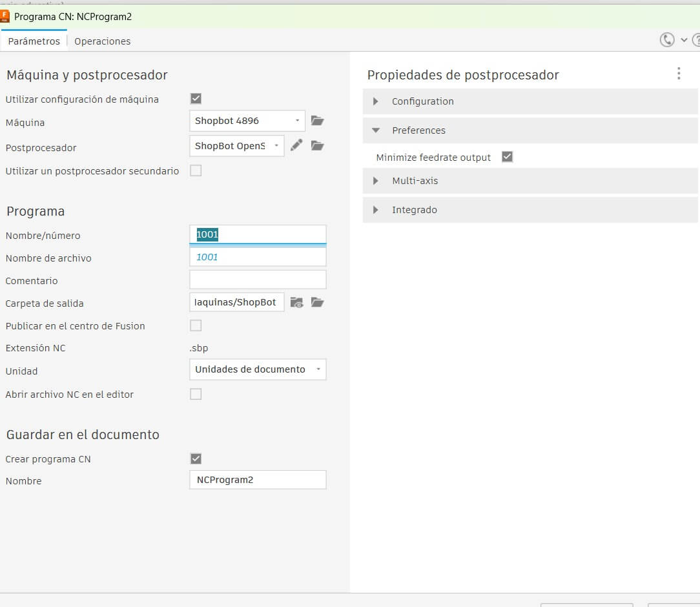This screenshot has height=607, width=700.
Task: Click the Carpeta de salida path field
Action: pyautogui.click(x=237, y=302)
